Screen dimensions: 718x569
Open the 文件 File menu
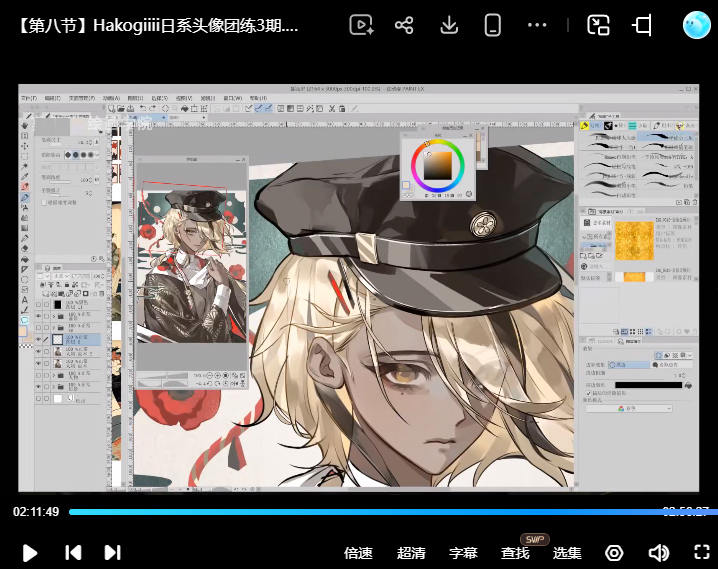pos(28,98)
